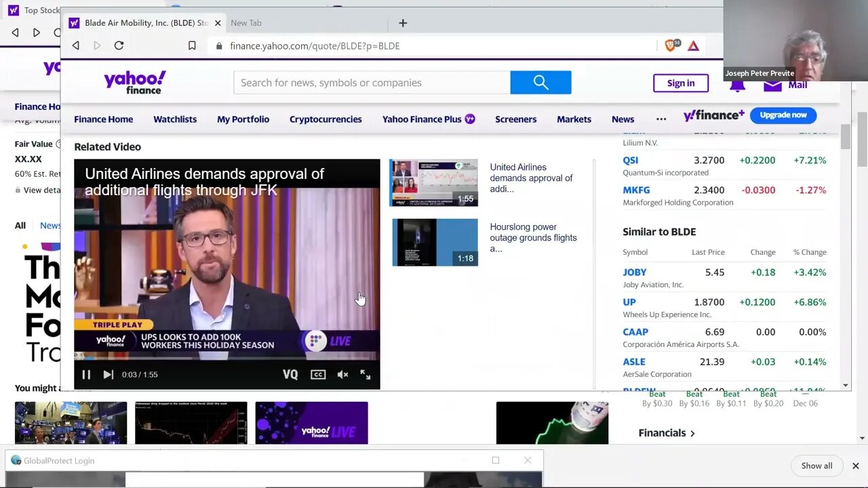
Task: Open Screeners menu item
Action: point(515,119)
